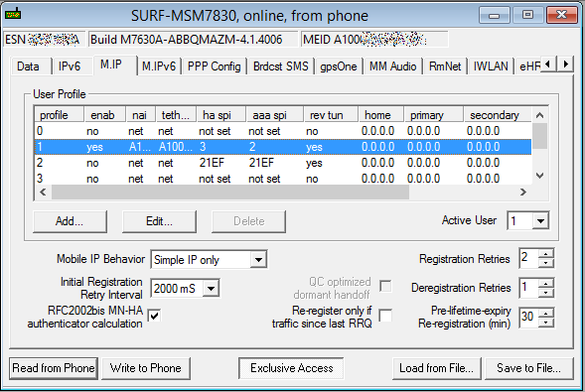Increase Deregistration Retries with the up arrow
The image size is (585, 392).
click(x=546, y=284)
